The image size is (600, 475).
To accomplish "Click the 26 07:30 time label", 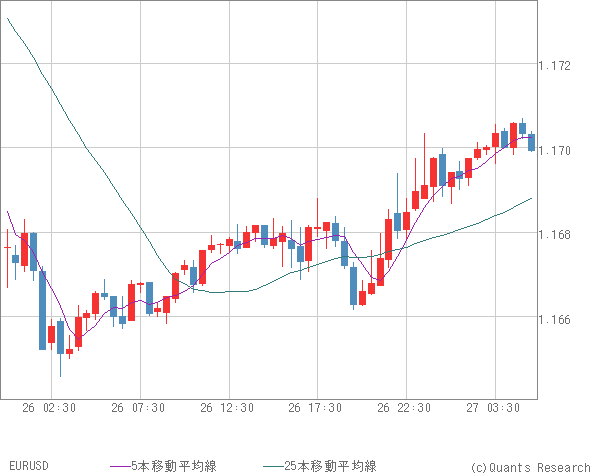I will (x=138, y=408).
